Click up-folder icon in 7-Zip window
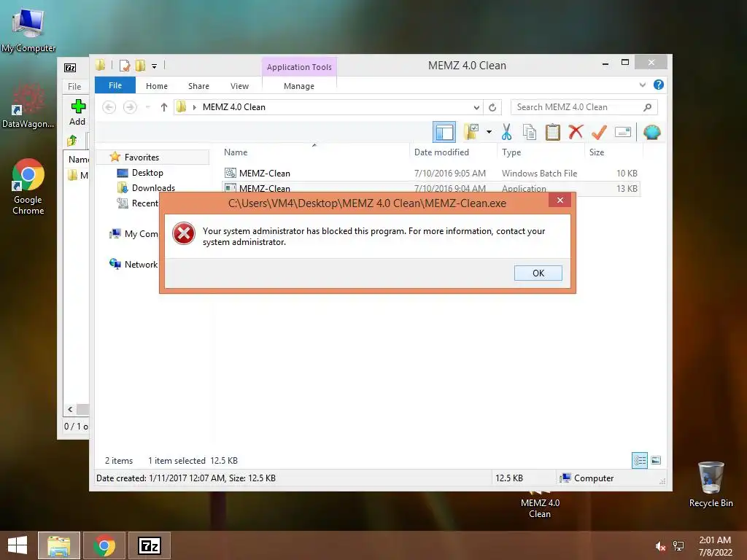The width and height of the screenshot is (747, 560). (72, 140)
